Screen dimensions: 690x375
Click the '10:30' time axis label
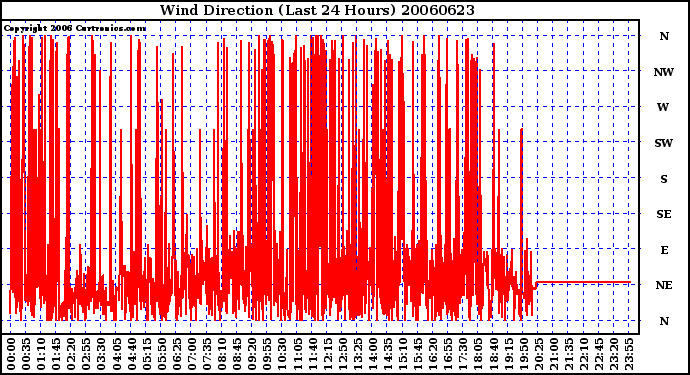coord(282,354)
